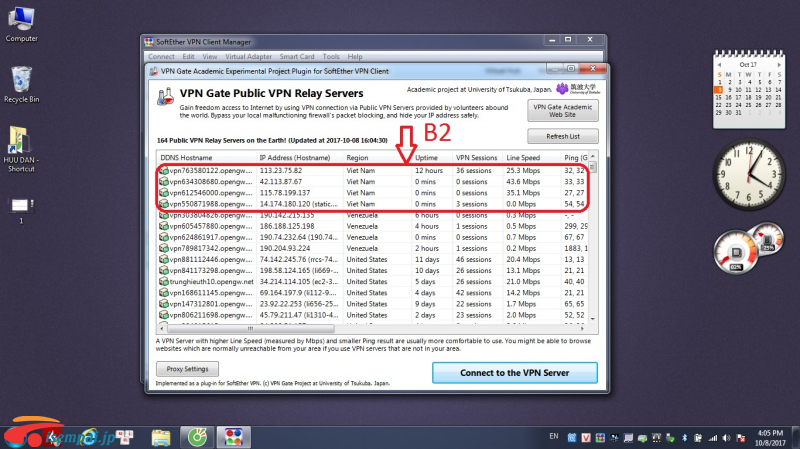800x449 pixels.
Task: Click server icon of vpn763580122.opengw row
Action: point(164,170)
